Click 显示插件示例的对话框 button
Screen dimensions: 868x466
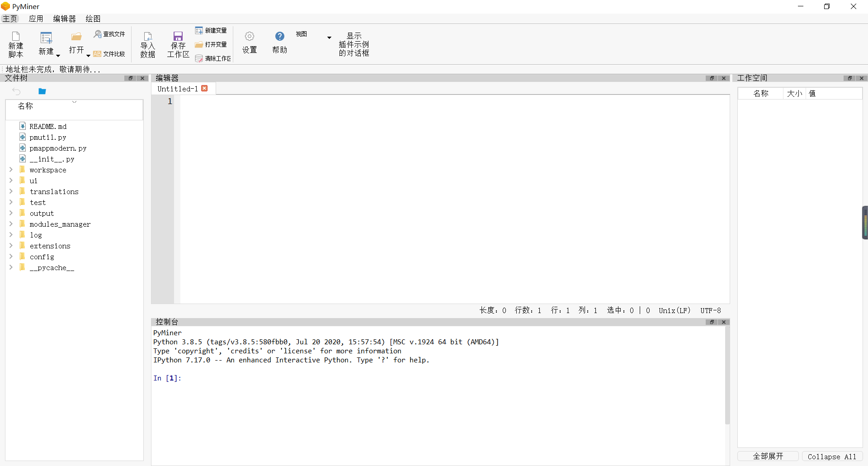pos(354,44)
